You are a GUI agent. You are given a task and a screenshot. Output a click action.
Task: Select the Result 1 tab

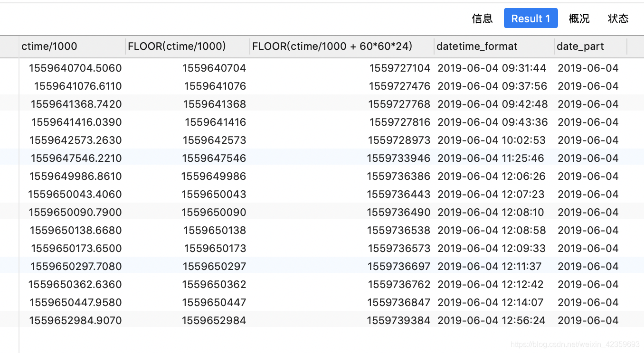530,19
